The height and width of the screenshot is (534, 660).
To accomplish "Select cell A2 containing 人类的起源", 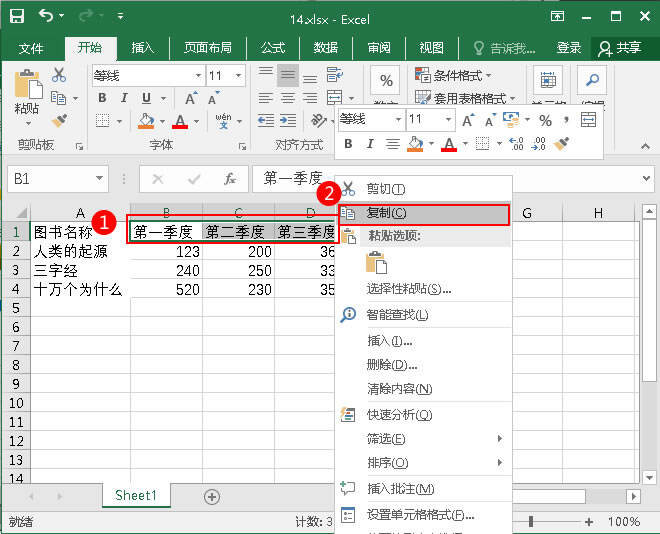I will [80, 251].
